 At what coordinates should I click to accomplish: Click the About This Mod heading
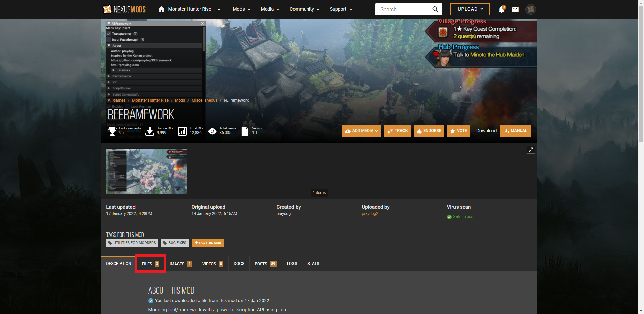pyautogui.click(x=171, y=290)
